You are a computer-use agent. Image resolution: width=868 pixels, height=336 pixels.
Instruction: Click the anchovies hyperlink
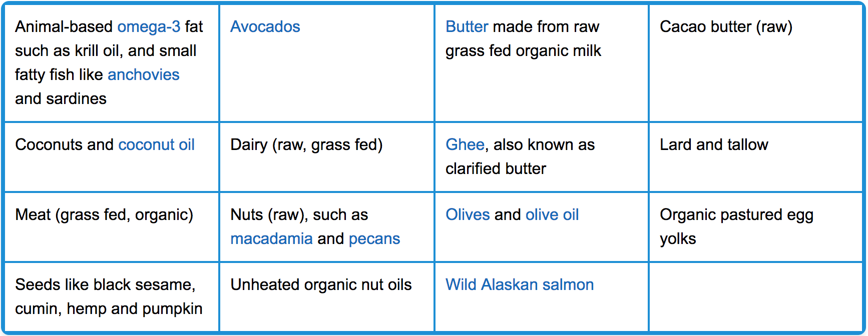click(143, 74)
